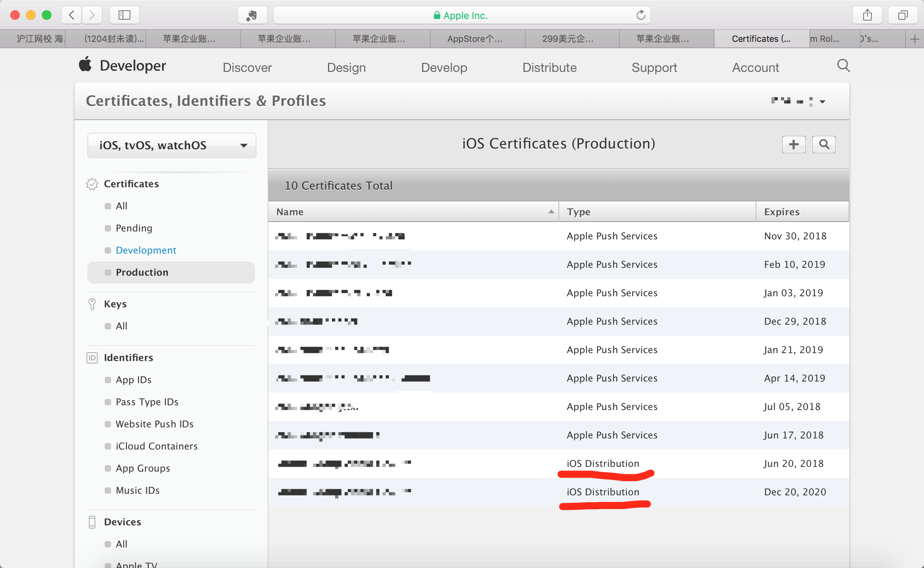Expand the team account dropdown arrow
924x568 pixels.
[x=822, y=102]
